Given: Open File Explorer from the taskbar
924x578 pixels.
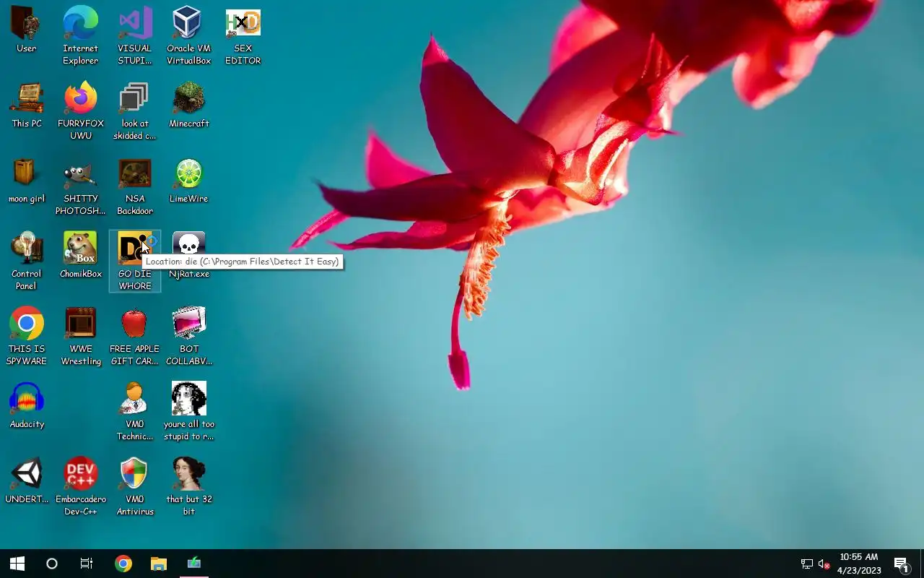Looking at the screenshot, I should (x=159, y=564).
